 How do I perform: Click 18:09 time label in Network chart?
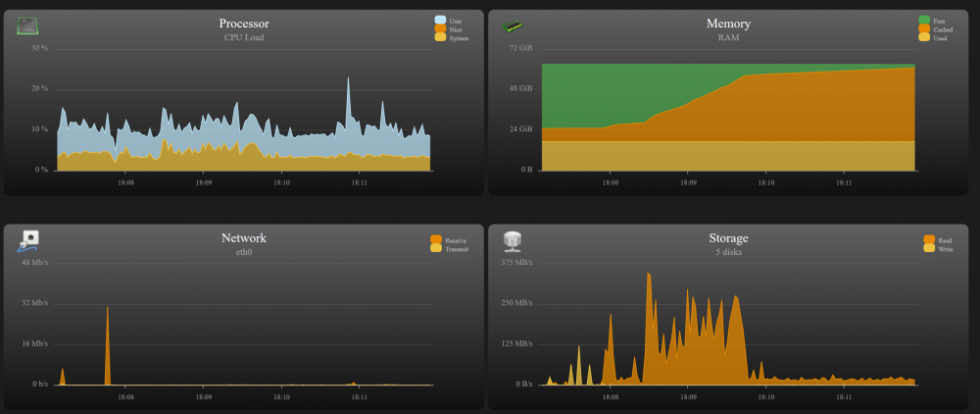204,396
